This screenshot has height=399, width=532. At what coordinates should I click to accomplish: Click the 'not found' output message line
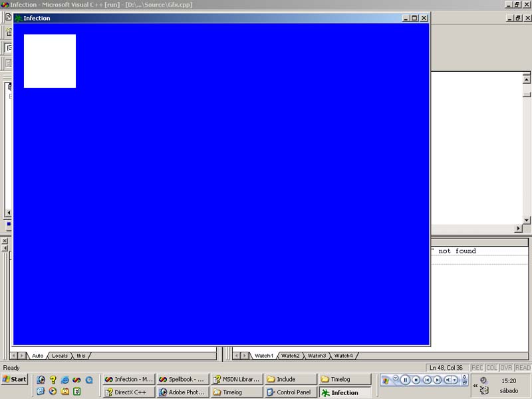pyautogui.click(x=457, y=251)
